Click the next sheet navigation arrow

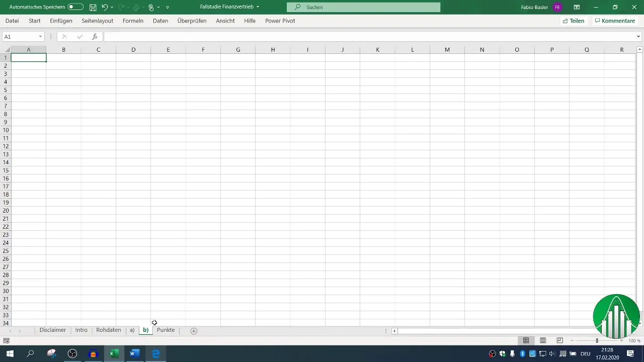pyautogui.click(x=20, y=331)
